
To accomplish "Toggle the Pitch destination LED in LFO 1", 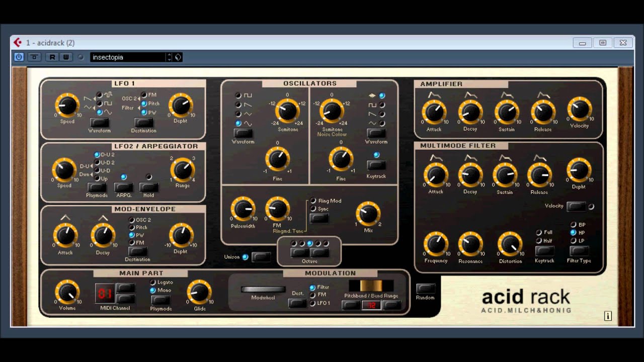I will point(144,104).
